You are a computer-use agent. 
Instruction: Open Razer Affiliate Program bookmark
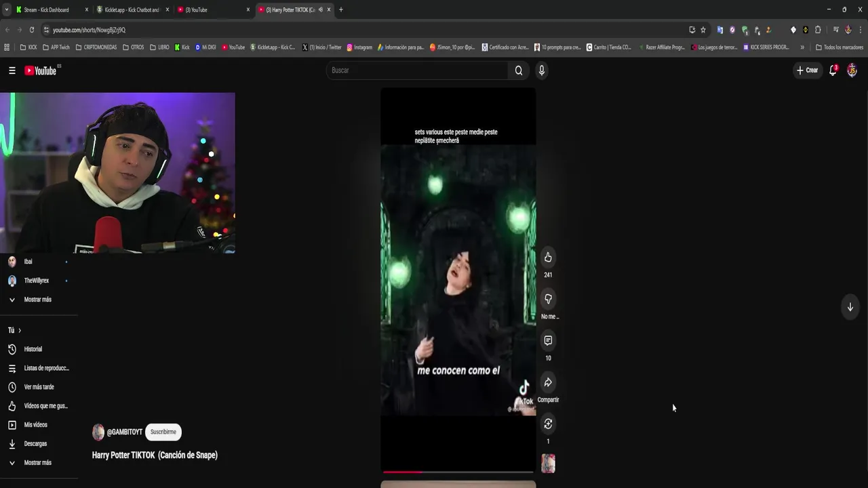tap(662, 47)
